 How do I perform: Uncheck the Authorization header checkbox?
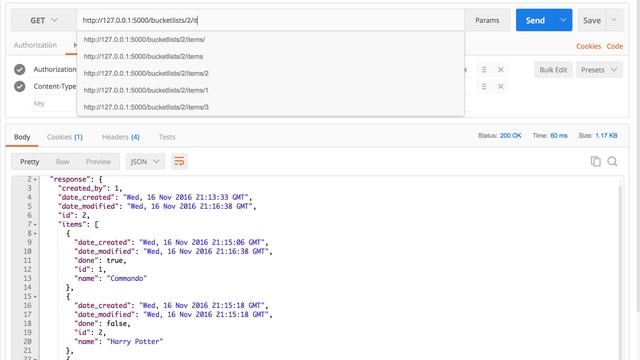(20, 69)
